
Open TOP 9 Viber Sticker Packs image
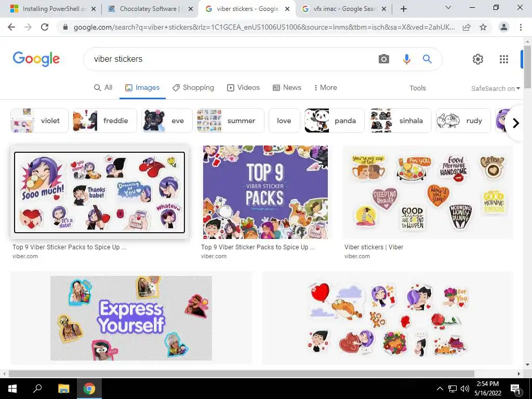tap(265, 192)
